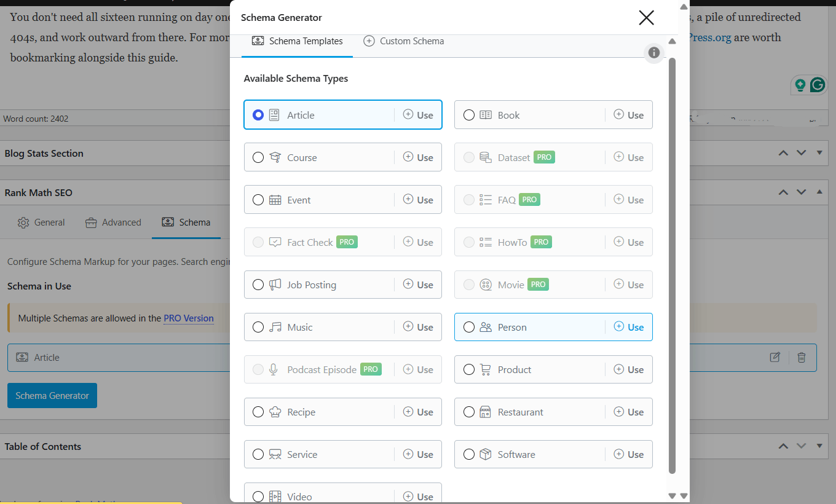Select the Recipe radio button
The image size is (836, 504).
click(258, 412)
